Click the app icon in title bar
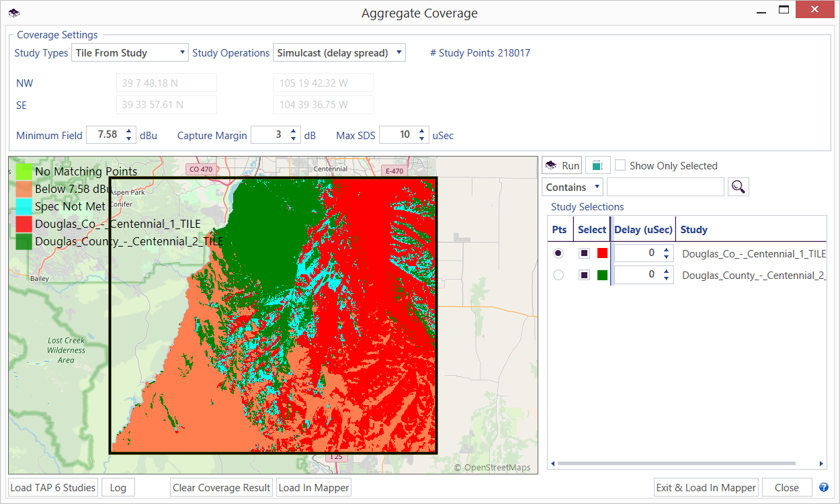Image resolution: width=840 pixels, height=504 pixels. point(14,13)
